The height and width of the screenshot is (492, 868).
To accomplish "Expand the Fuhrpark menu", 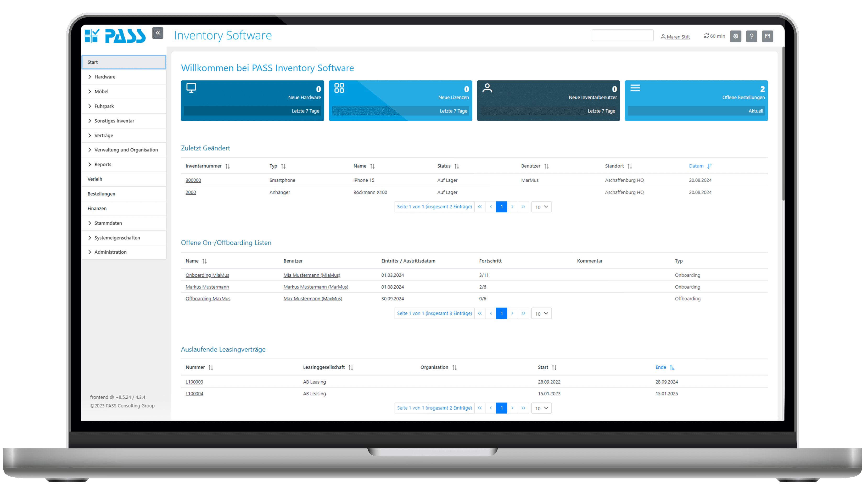I will pyautogui.click(x=124, y=106).
